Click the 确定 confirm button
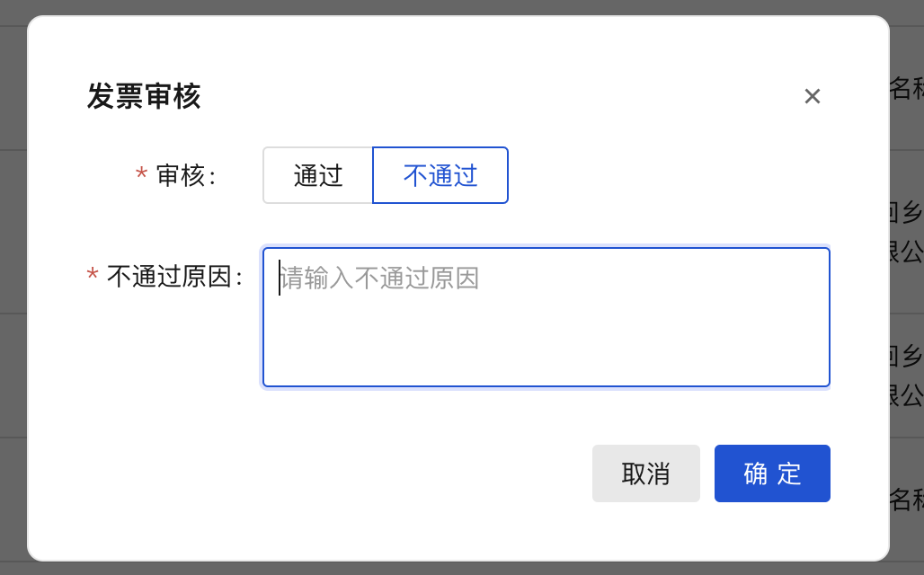The image size is (924, 575). (771, 473)
